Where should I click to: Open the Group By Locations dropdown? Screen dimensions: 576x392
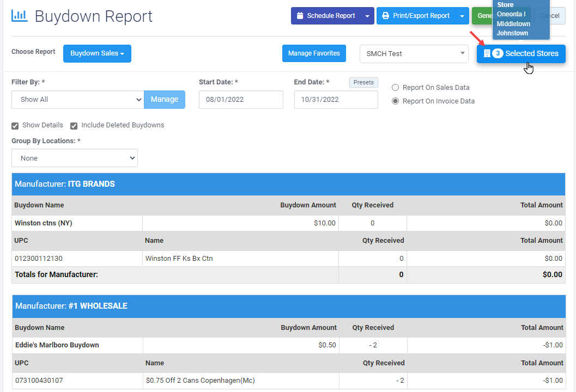(x=75, y=158)
